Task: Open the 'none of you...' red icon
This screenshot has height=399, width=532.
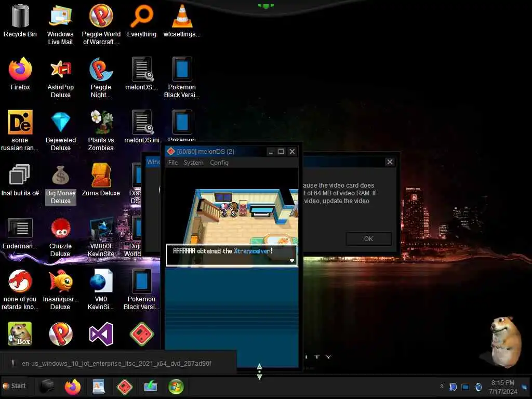Action: [20, 290]
